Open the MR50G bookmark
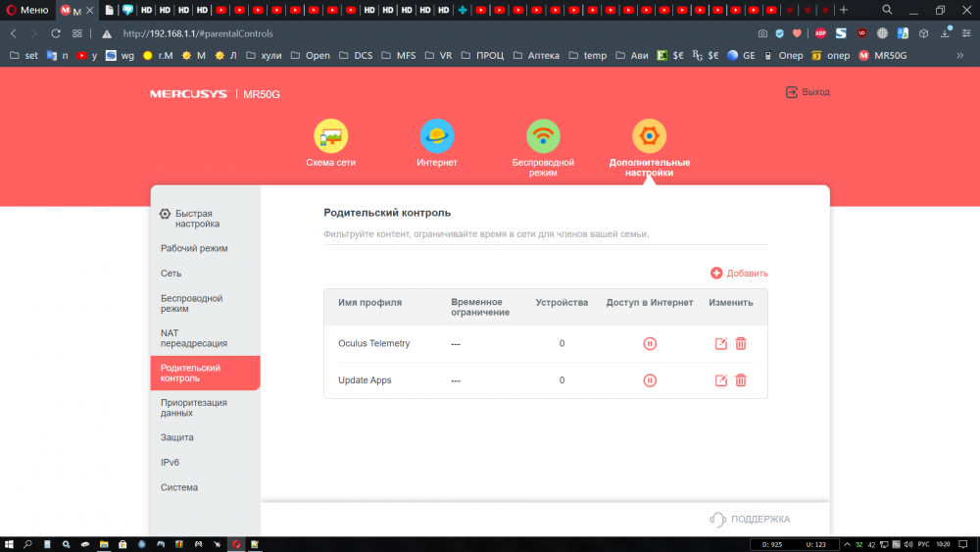The height and width of the screenshot is (552, 980). (883, 56)
